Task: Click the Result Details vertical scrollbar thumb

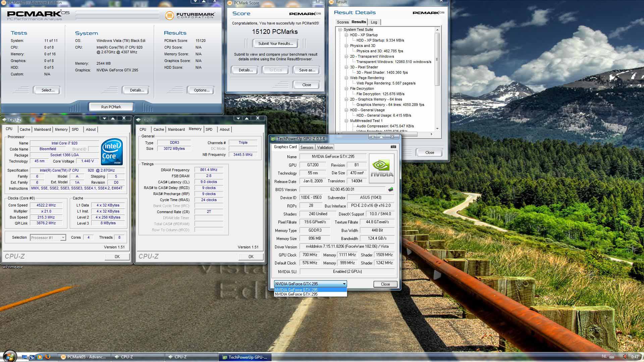Action: [x=437, y=60]
